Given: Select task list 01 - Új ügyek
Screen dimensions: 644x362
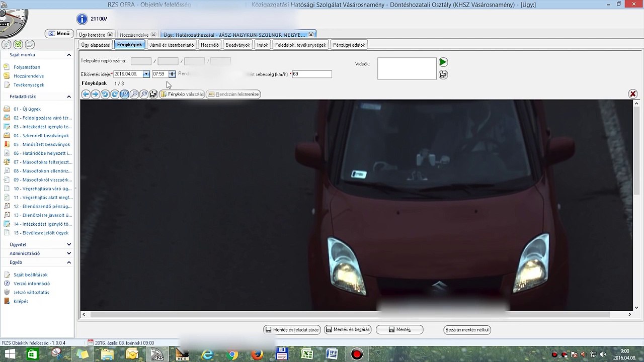Looking at the screenshot, I should click(27, 109).
